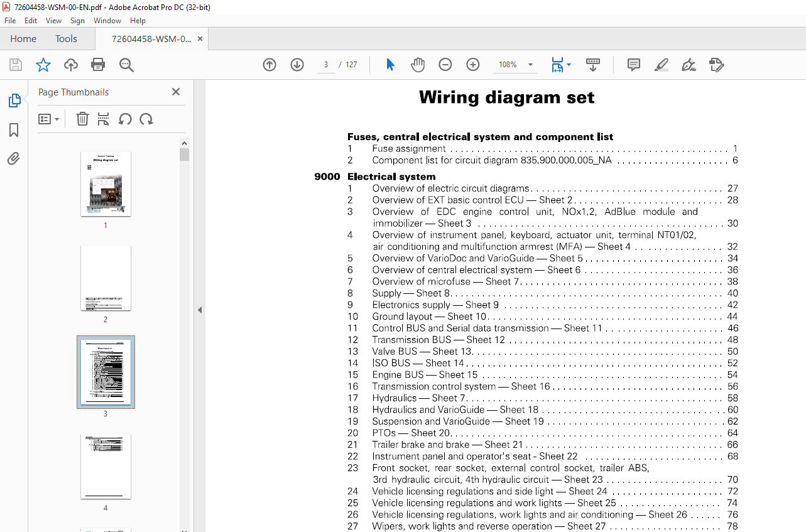Click 'Supply — Sheet 8' entry

[x=411, y=293]
